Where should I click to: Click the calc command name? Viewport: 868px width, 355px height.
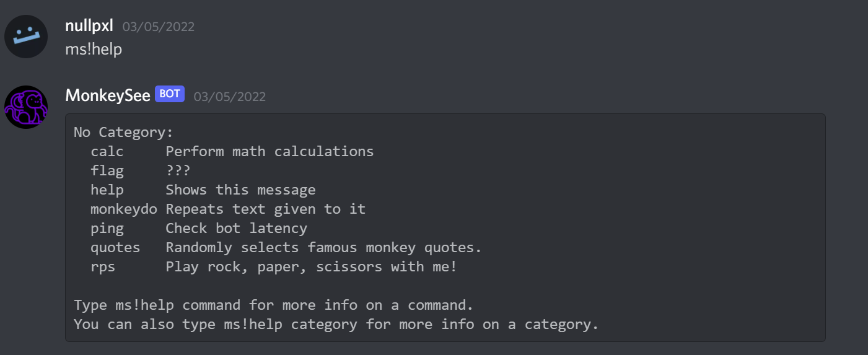[x=107, y=151]
